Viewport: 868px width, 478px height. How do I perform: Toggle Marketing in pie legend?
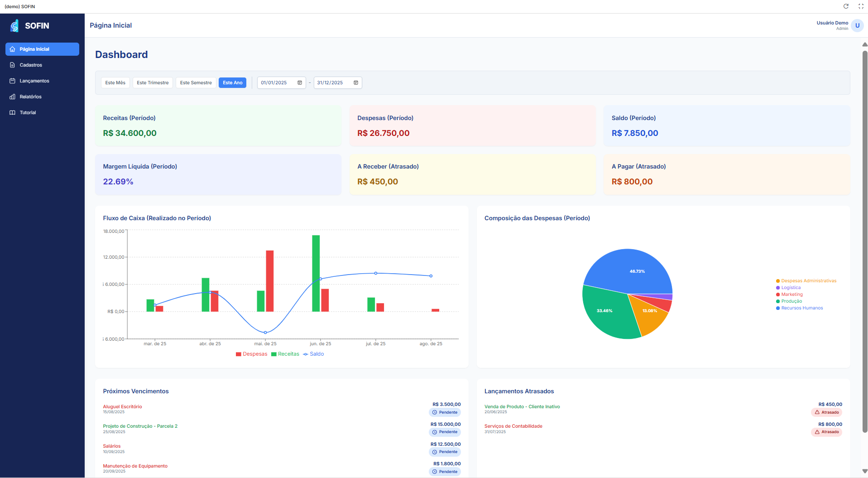coord(789,295)
